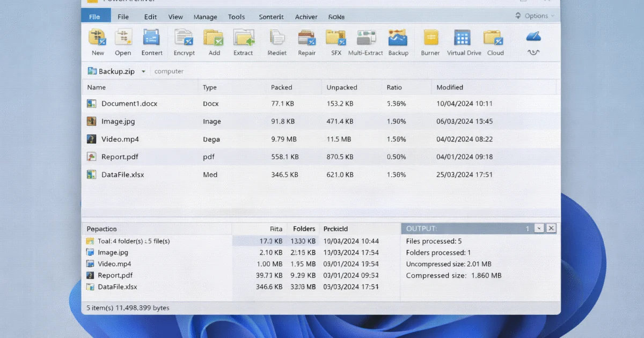Click the Video.mp4 file icon in main list
Image resolution: width=644 pixels, height=338 pixels.
pyautogui.click(x=92, y=139)
